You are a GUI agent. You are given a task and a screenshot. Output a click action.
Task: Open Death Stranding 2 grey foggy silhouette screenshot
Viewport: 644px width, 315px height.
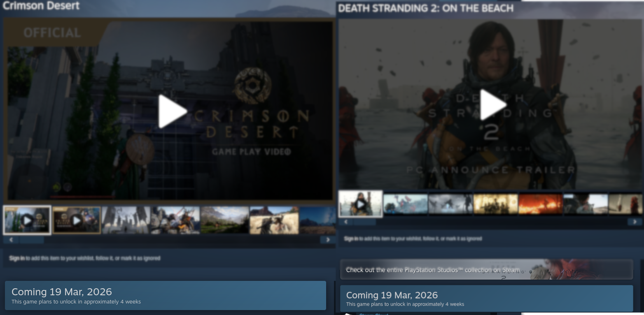(450, 204)
